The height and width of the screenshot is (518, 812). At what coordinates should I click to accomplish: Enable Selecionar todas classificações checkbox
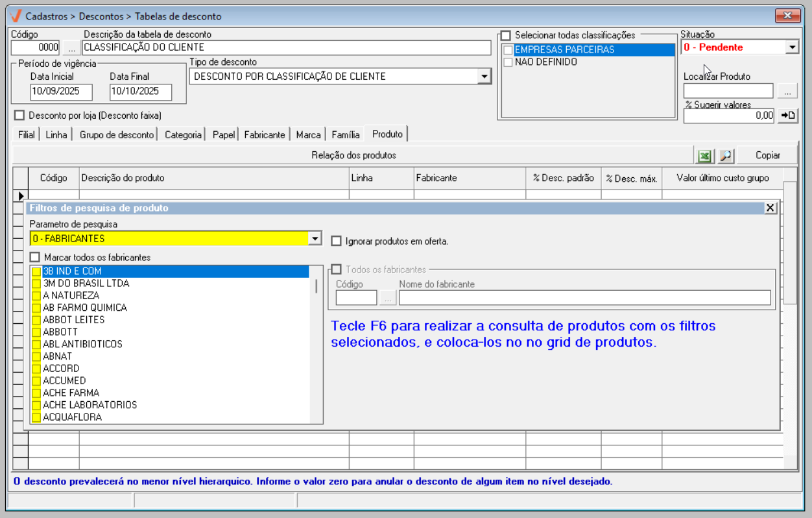(x=506, y=35)
